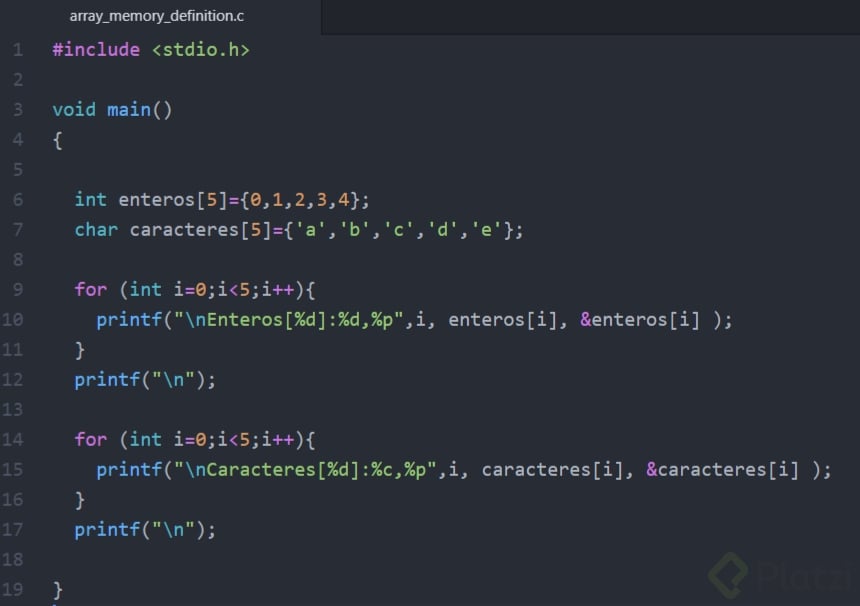The image size is (860, 606).
Task: Click the second for loop on line 14
Action: (x=180, y=439)
